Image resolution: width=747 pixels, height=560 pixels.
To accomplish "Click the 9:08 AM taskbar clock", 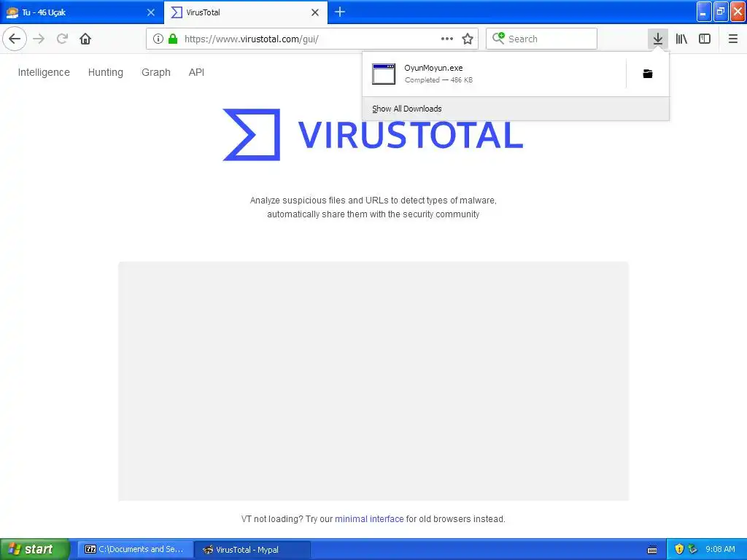I will click(x=720, y=550).
